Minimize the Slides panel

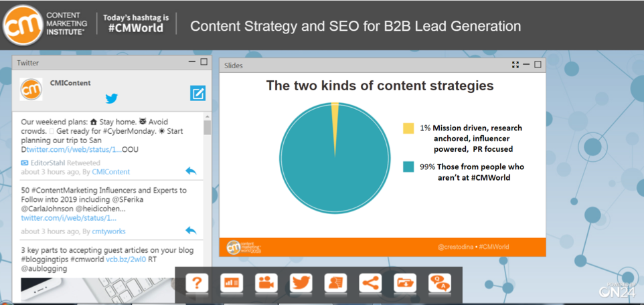(526, 65)
